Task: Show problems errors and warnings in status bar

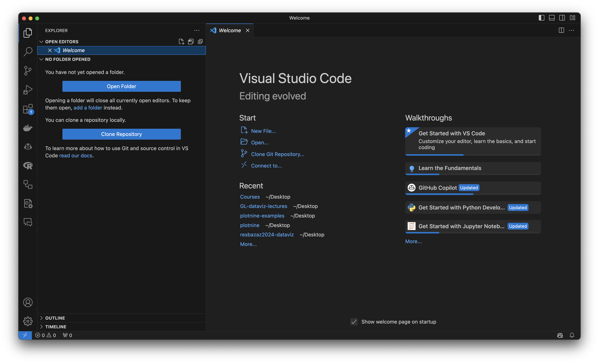Action: [46, 335]
